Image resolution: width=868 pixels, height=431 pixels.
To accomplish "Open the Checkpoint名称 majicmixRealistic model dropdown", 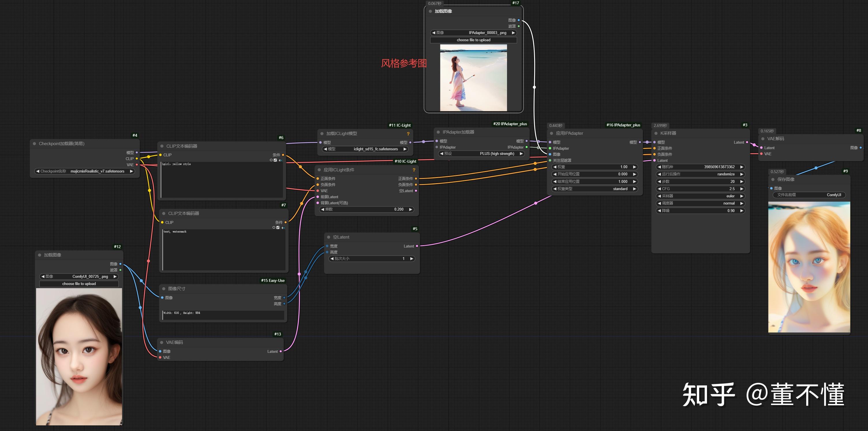I will point(84,171).
